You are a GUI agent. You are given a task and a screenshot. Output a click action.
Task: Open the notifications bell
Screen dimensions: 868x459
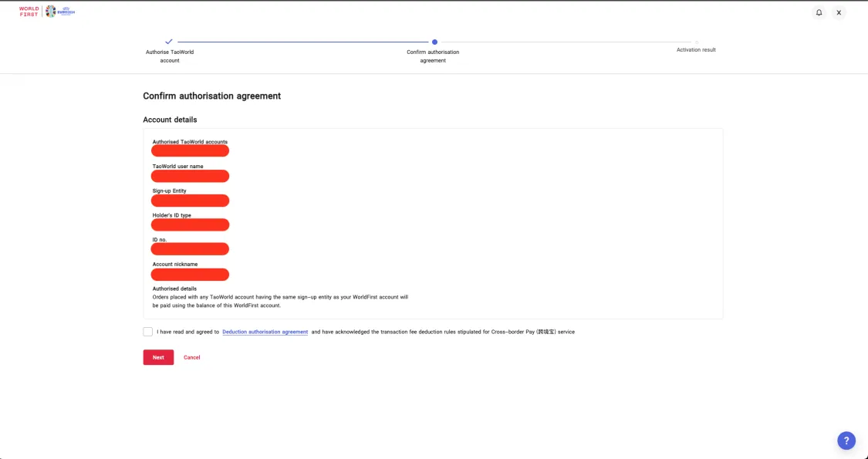pyautogui.click(x=819, y=12)
